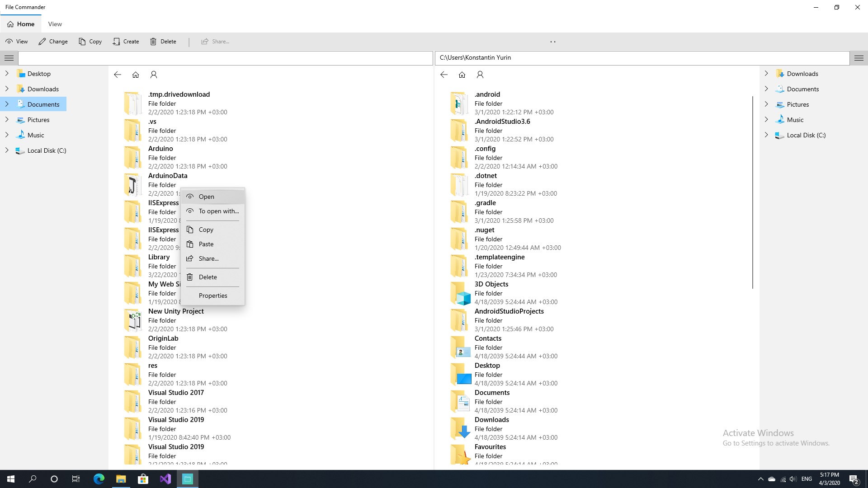This screenshot has width=868, height=488.
Task: Click Delete trash icon in toolbar
Action: pos(154,42)
